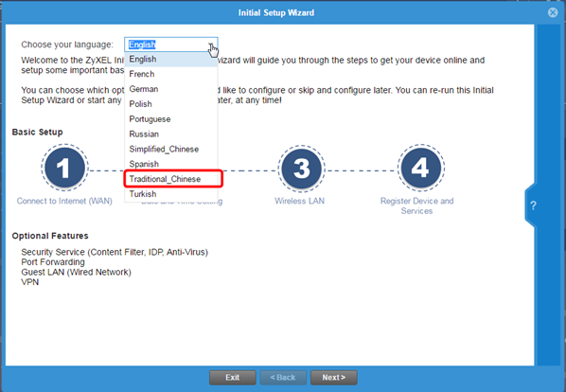Screen dimensions: 566x392
Task: Click Security Service (Content Filter, IDP, Anti-Virus) text
Action: tap(115, 252)
